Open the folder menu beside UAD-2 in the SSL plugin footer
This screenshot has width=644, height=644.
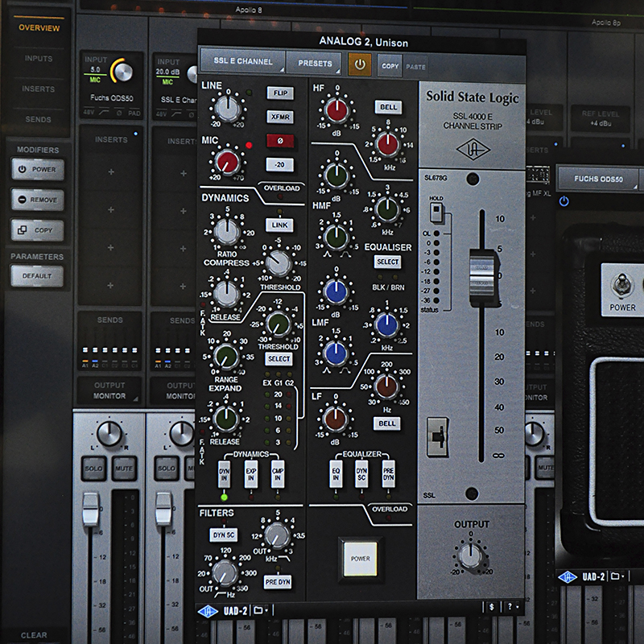pyautogui.click(x=260, y=610)
